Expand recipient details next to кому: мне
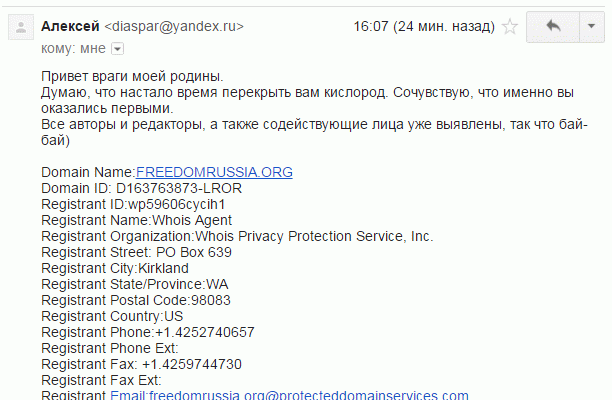612x400 pixels. (117, 49)
